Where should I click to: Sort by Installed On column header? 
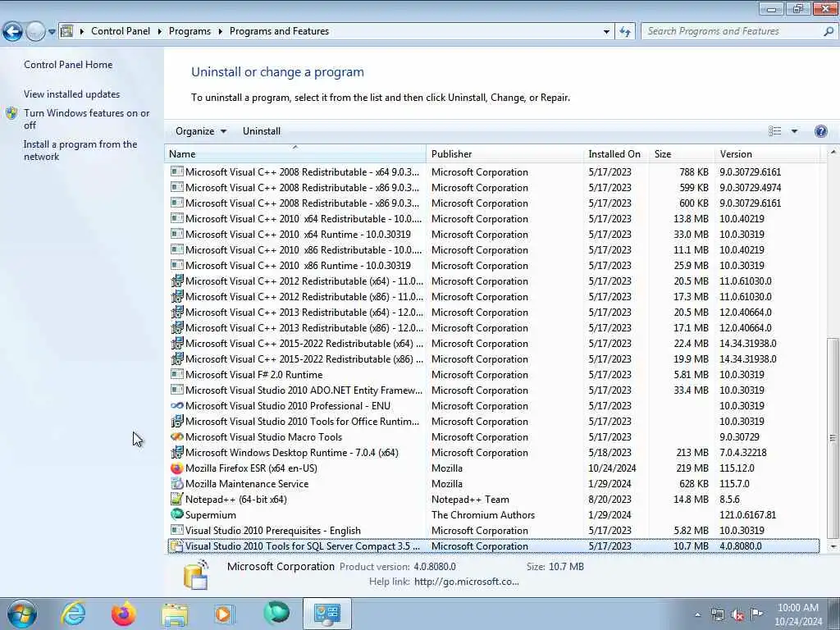pos(616,153)
